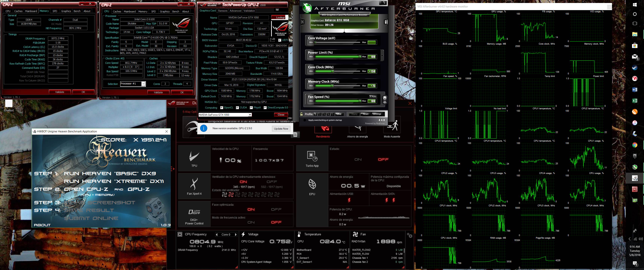
Task: Click the Afterburner Reset button
Action: [x=365, y=114]
